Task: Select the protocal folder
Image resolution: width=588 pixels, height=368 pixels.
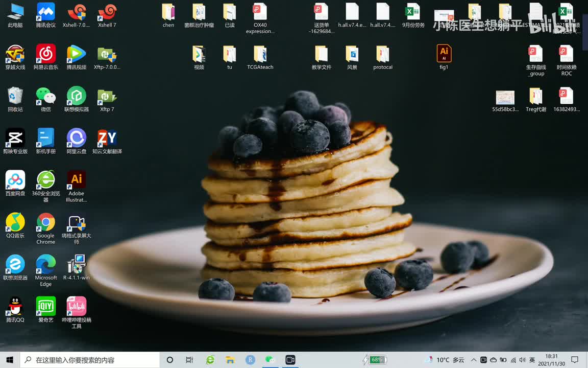Action: (x=383, y=58)
